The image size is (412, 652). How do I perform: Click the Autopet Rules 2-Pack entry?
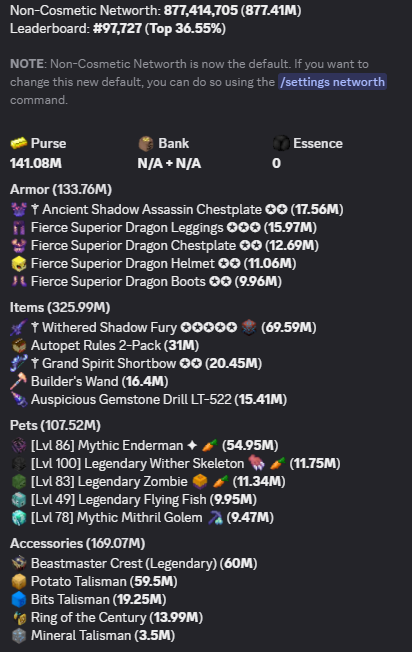pos(105,346)
